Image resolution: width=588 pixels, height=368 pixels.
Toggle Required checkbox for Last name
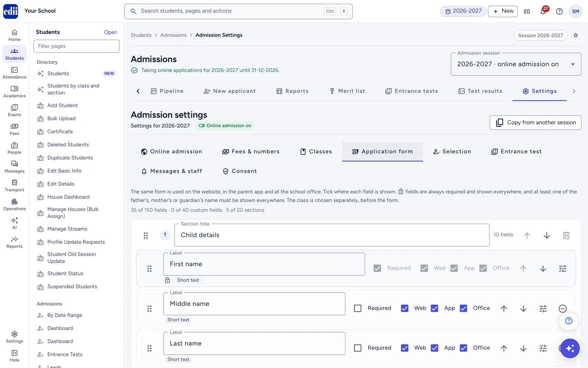click(x=358, y=348)
